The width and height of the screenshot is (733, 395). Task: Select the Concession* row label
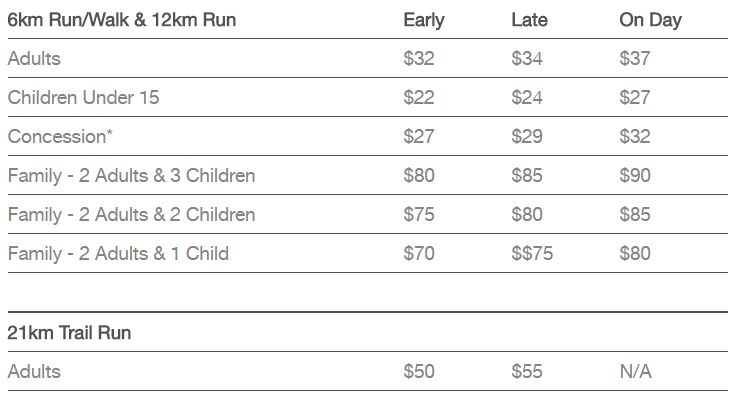pos(60,136)
